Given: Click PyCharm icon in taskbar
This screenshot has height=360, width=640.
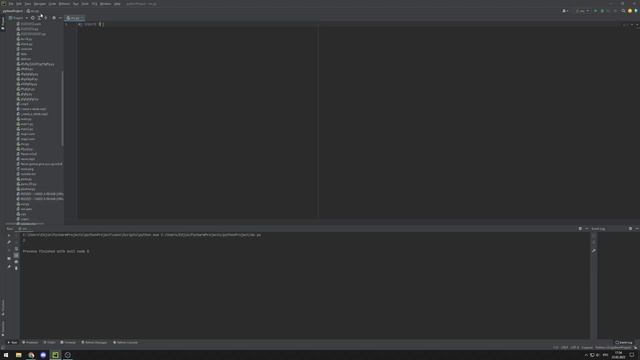Looking at the screenshot, I should coord(55,355).
